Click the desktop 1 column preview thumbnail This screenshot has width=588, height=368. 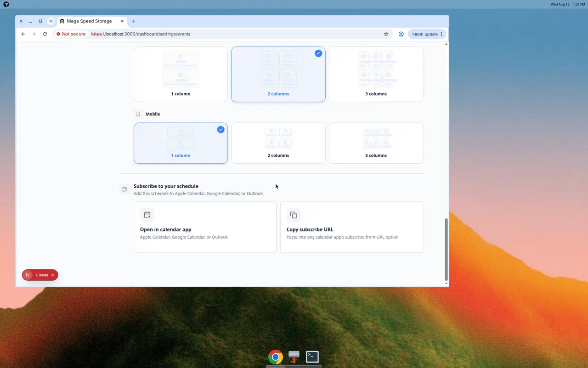(x=181, y=69)
